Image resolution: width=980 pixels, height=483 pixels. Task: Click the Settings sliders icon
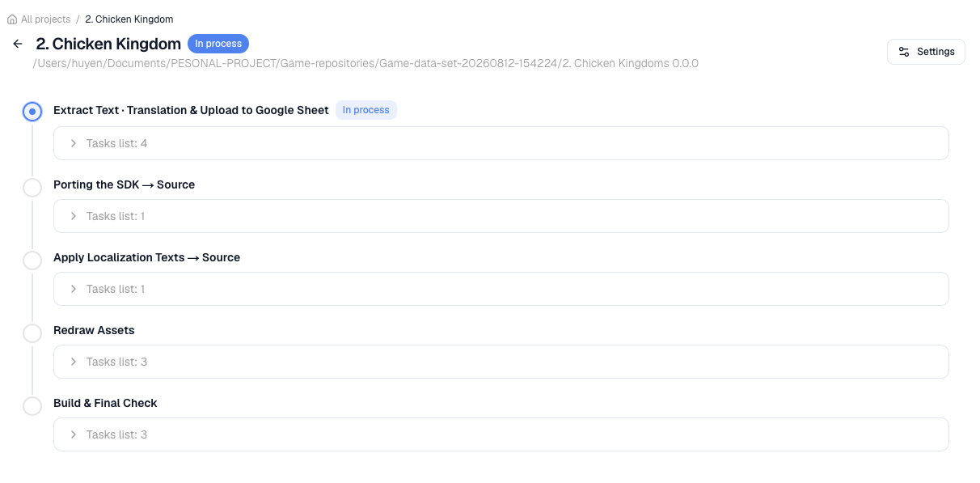904,52
